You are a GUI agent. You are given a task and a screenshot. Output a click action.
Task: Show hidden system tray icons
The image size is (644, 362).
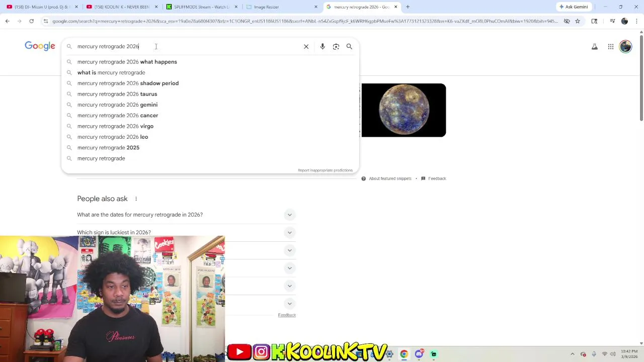coord(572,354)
